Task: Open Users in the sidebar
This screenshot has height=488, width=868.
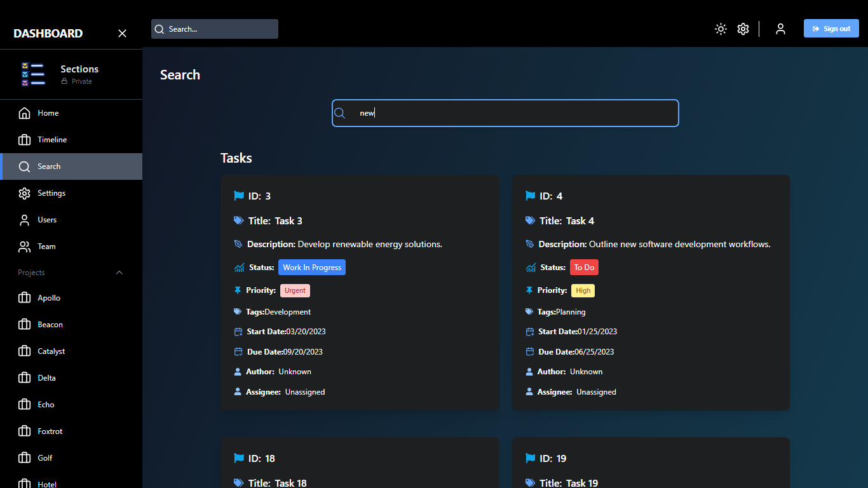Action: [x=71, y=220]
